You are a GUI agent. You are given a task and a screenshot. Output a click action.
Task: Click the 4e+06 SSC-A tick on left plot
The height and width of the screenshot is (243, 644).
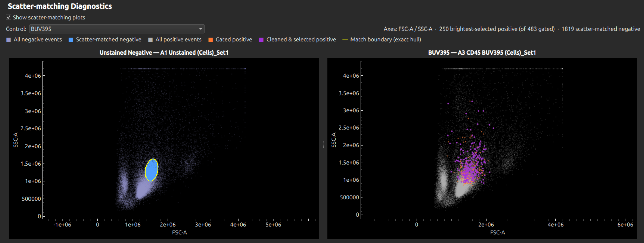[33, 76]
